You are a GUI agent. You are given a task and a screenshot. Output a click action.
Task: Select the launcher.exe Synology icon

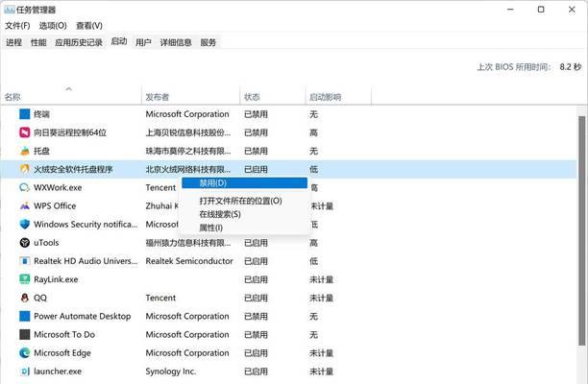[25, 372]
